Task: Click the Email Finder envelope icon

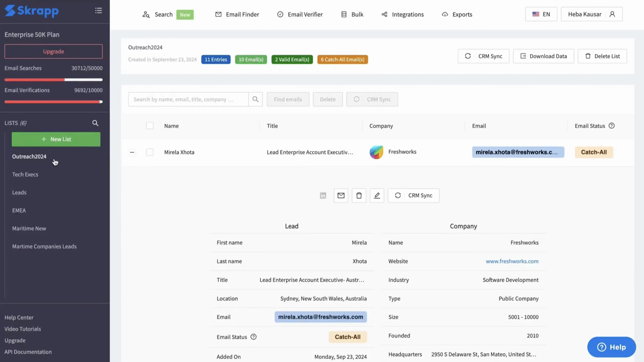Action: pyautogui.click(x=218, y=14)
